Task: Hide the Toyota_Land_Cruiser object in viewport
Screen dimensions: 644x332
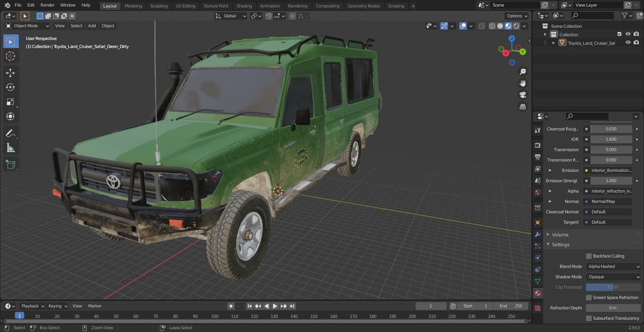Action: click(x=628, y=43)
